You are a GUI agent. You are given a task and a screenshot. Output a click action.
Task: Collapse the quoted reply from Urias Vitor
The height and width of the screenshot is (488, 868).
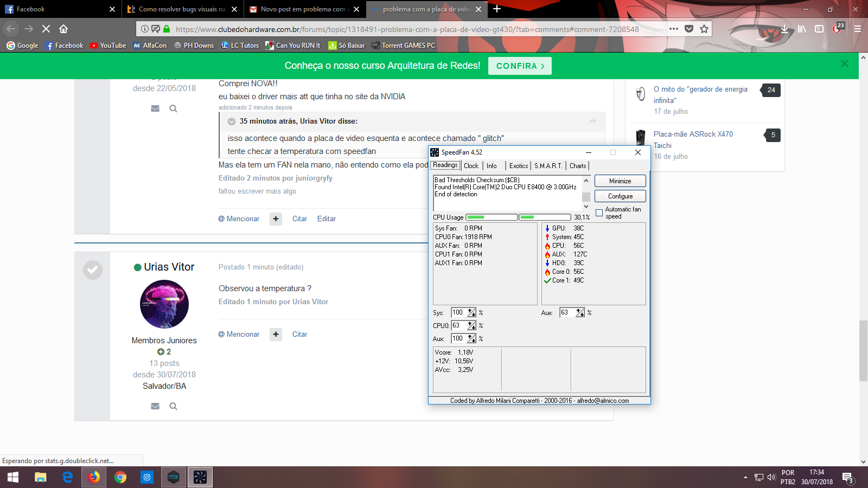click(232, 121)
